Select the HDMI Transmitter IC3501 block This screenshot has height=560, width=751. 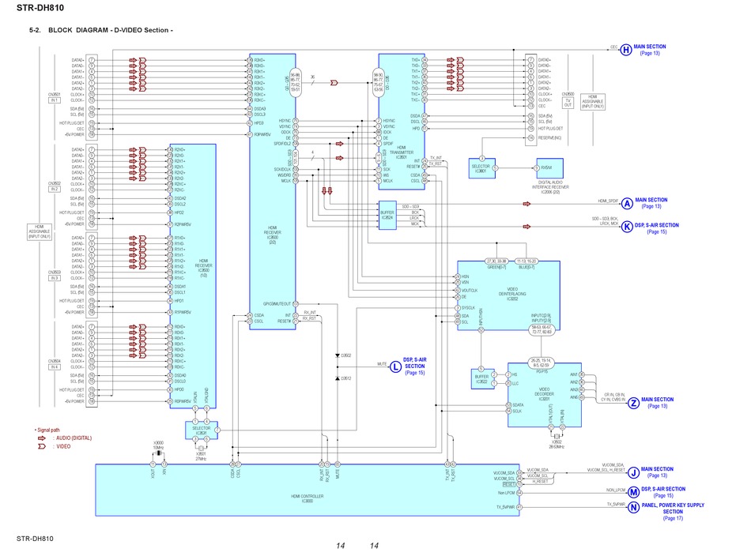click(x=402, y=122)
